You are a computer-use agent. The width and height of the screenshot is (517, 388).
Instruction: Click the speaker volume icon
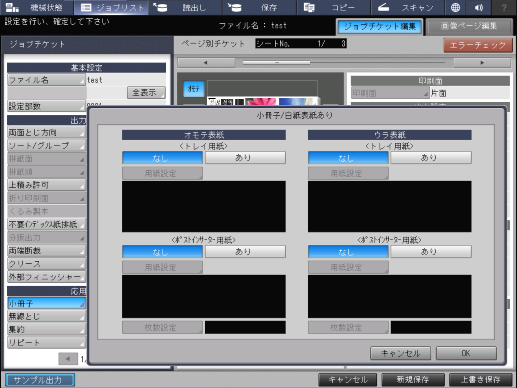tap(479, 7)
